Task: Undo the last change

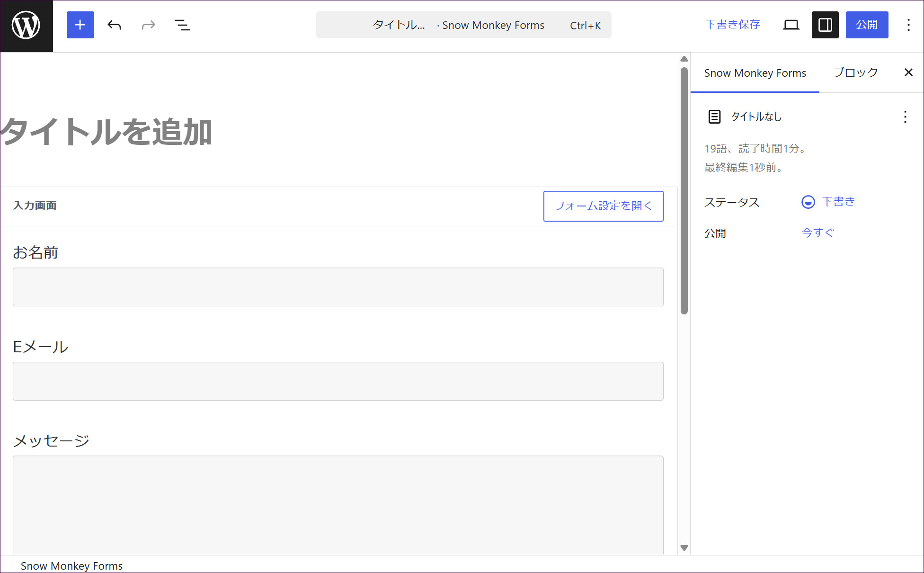Action: tap(115, 25)
